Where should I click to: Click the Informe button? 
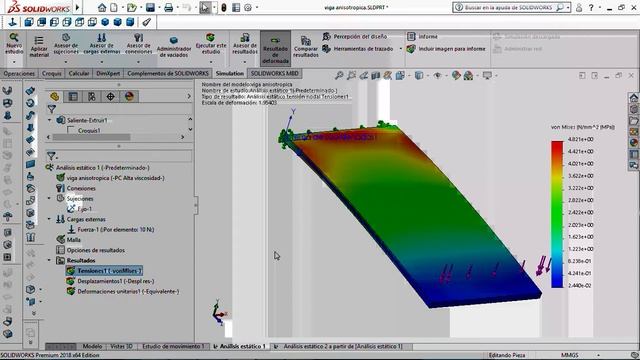pos(422,36)
